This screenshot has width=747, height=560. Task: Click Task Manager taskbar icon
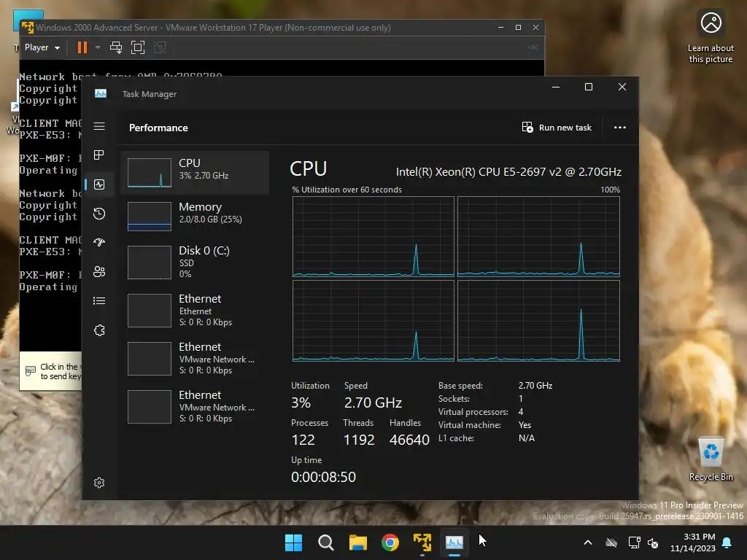click(454, 542)
